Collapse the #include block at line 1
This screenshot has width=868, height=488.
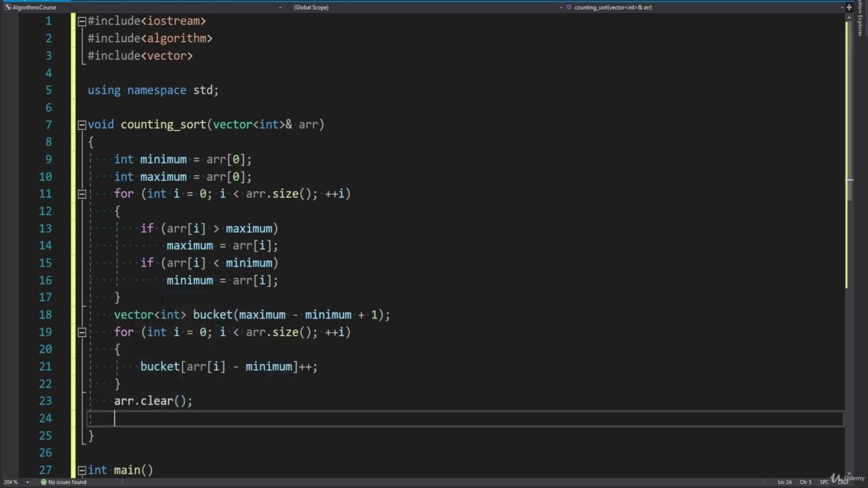tap(81, 21)
